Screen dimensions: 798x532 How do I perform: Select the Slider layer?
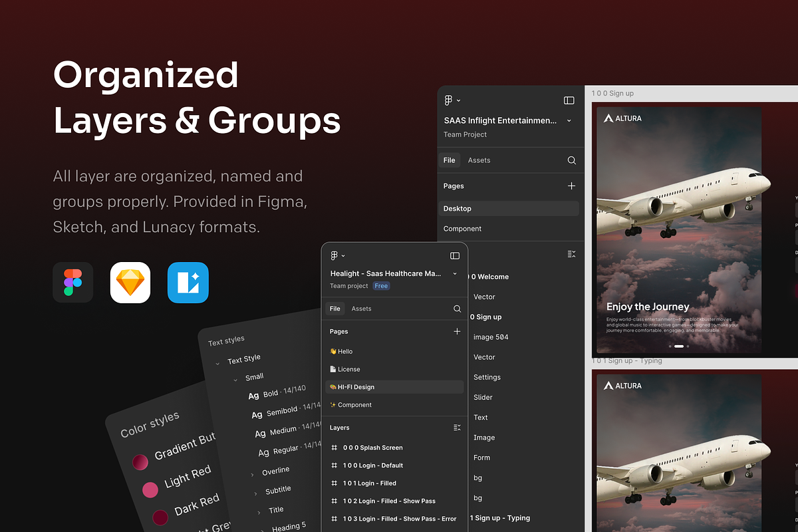[x=483, y=397]
